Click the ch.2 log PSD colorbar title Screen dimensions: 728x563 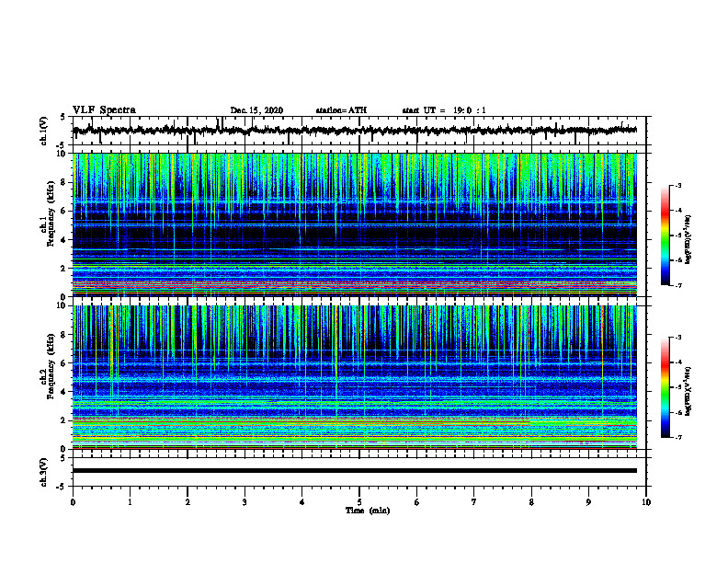click(x=688, y=392)
